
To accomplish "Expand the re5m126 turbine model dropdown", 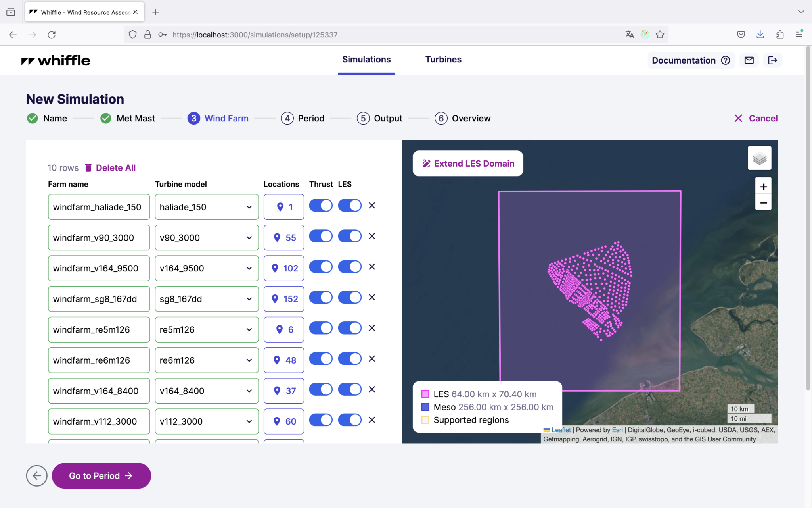I will [x=207, y=329].
